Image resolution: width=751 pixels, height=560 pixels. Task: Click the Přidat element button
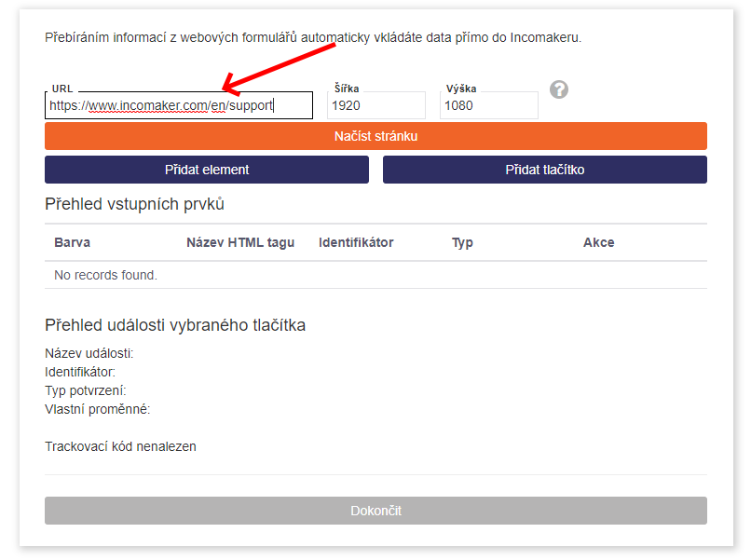pos(207,170)
